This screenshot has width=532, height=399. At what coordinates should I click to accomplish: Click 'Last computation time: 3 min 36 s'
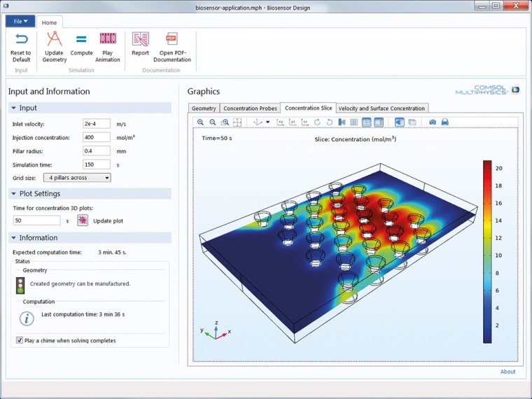pyautogui.click(x=83, y=314)
